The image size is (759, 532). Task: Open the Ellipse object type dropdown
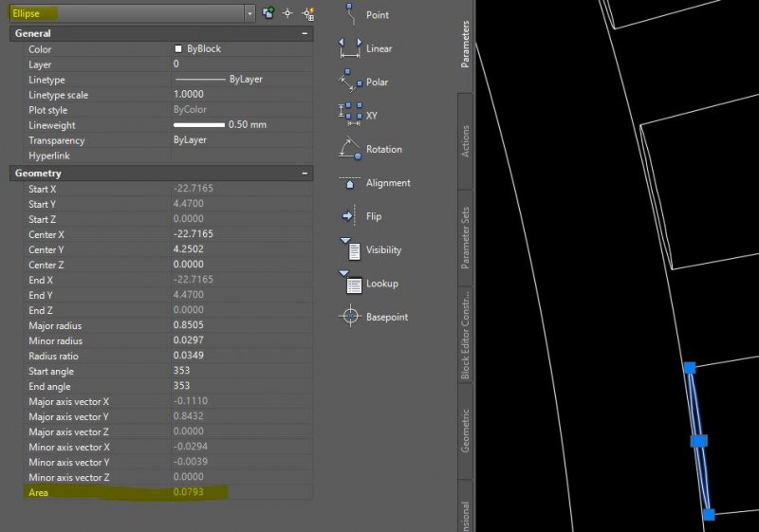[x=250, y=13]
